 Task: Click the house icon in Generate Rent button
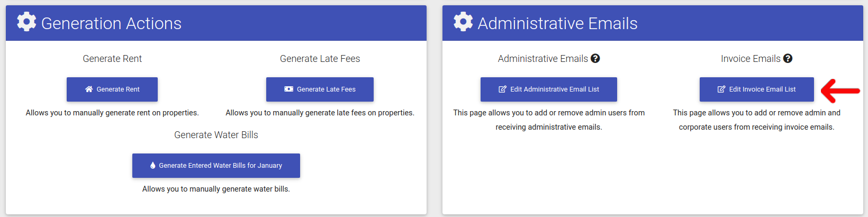point(89,89)
